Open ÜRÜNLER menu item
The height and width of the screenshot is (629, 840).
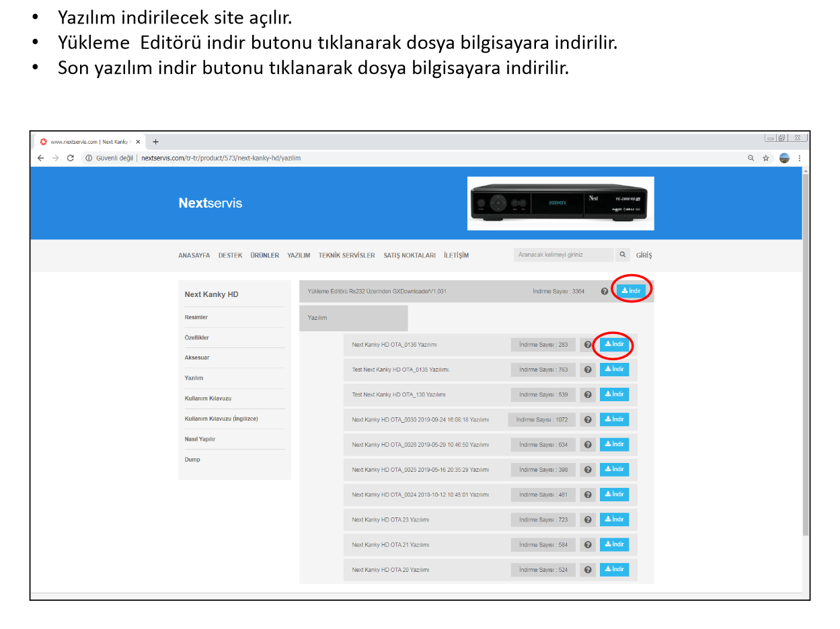pos(264,255)
